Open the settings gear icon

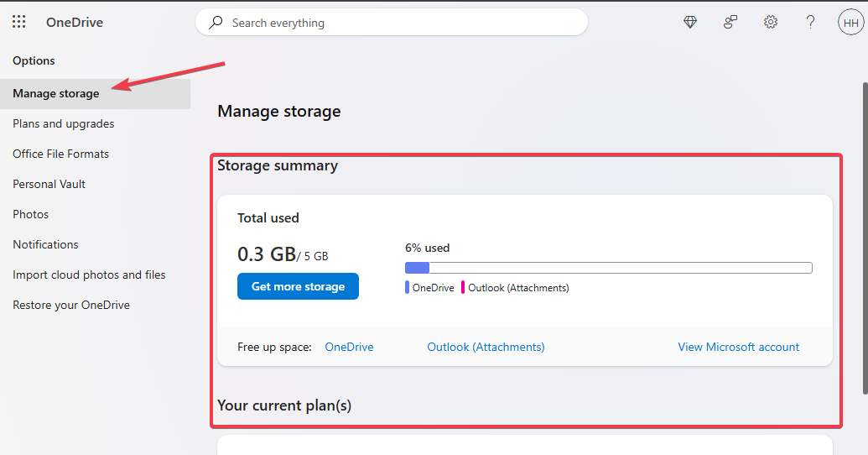point(771,22)
